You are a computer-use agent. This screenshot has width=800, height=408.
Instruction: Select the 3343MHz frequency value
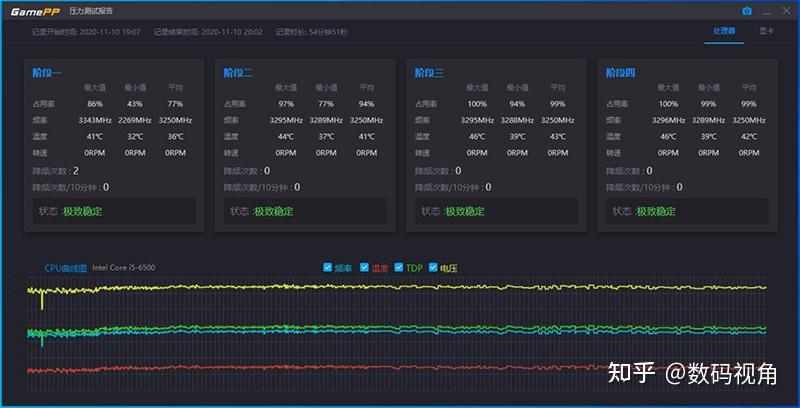(95, 120)
